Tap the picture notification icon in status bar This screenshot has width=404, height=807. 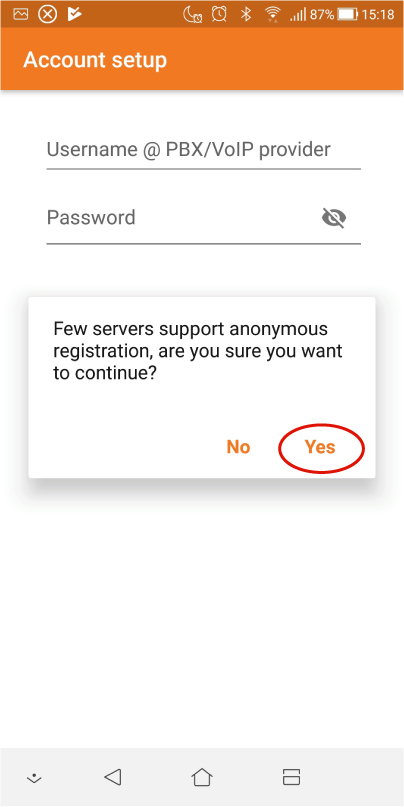tap(20, 14)
